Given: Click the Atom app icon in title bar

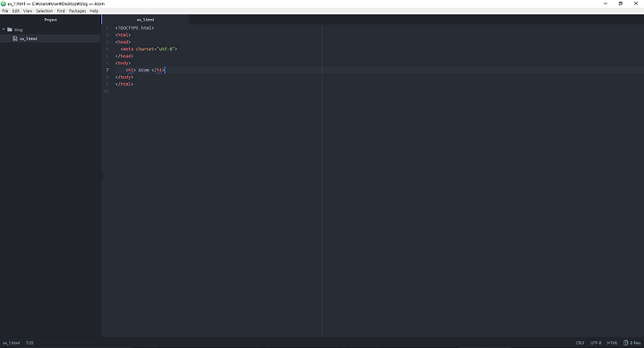Looking at the screenshot, I should pyautogui.click(x=4, y=4).
